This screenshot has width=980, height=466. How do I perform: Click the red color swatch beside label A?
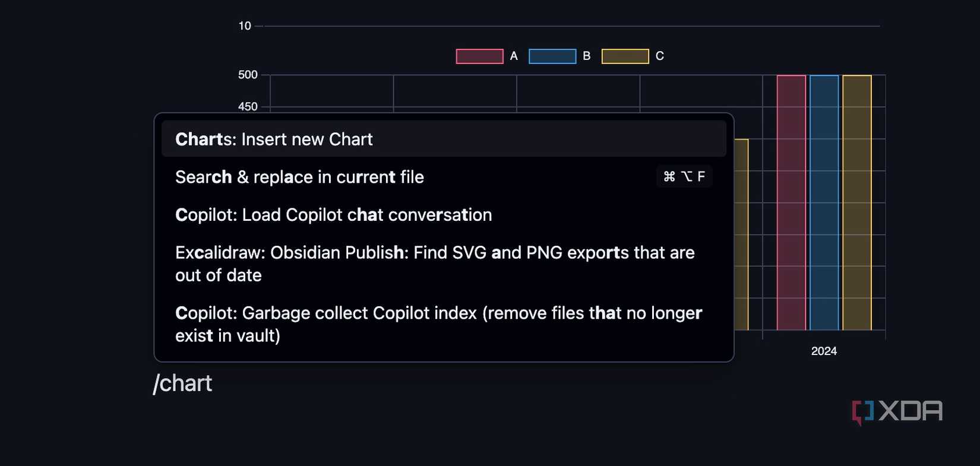point(479,55)
